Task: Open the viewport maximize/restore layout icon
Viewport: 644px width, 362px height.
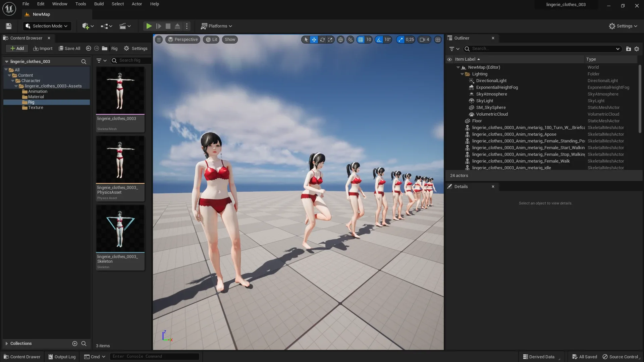Action: pos(438,40)
